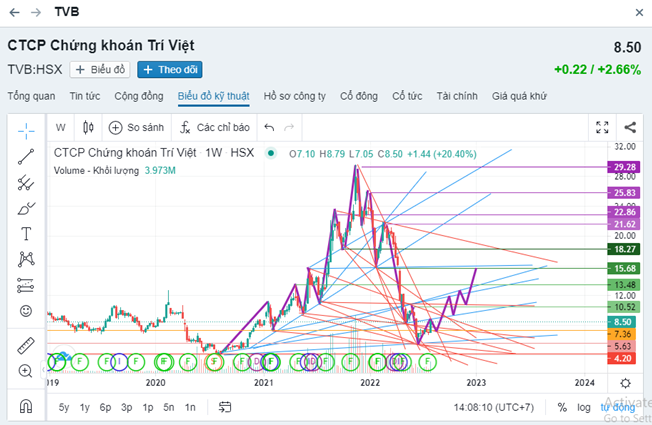Image resolution: width=652 pixels, height=425 pixels.
Task: Select the trend line drawing tool
Action: click(x=26, y=157)
